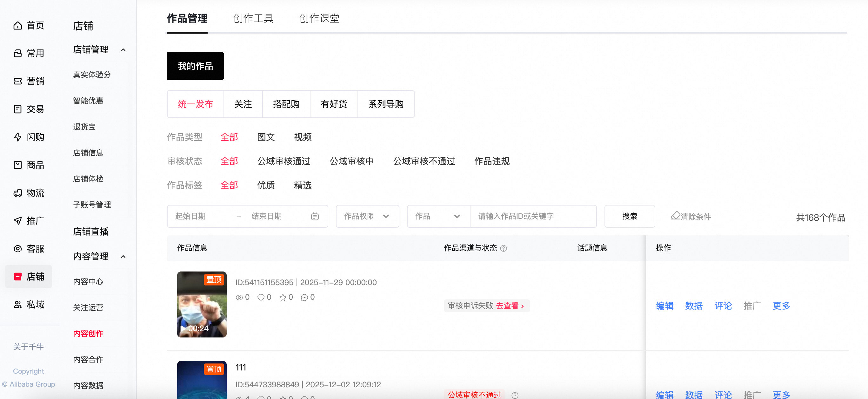868x399 pixels.
Task: Open 私域 people icon
Action: [17, 305]
